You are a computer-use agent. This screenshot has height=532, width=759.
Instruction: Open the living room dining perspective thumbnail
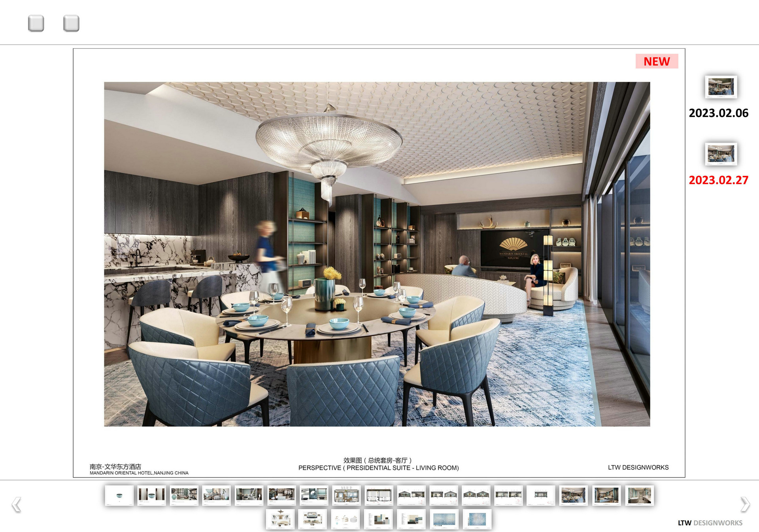tap(574, 496)
